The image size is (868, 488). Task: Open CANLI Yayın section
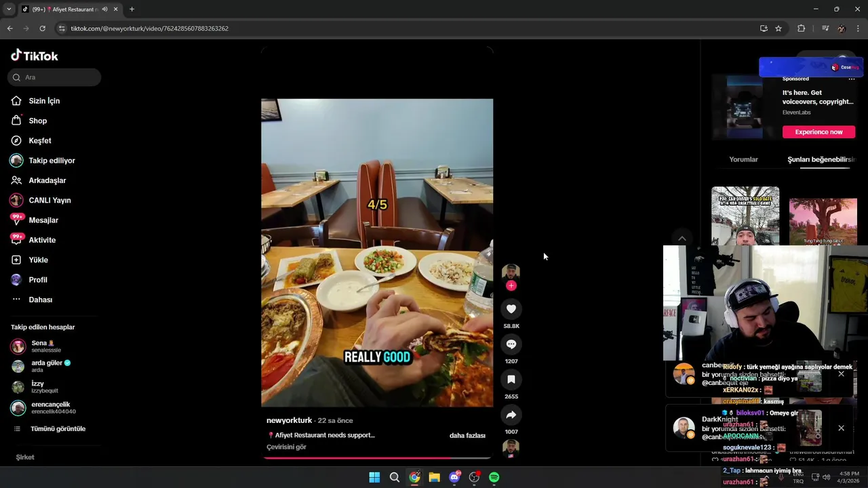[x=50, y=200]
